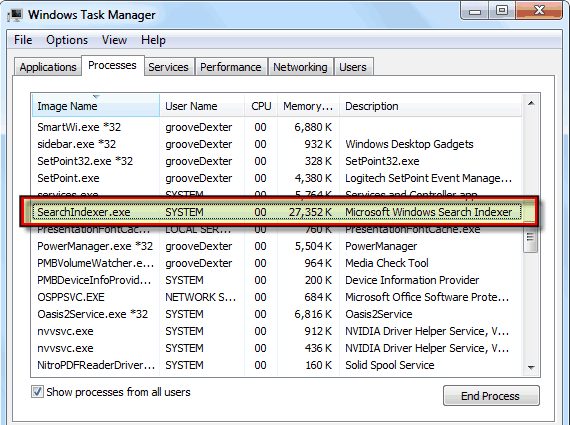Switch to the Services tab
Image resolution: width=570 pixels, height=425 pixels.
pos(168,67)
